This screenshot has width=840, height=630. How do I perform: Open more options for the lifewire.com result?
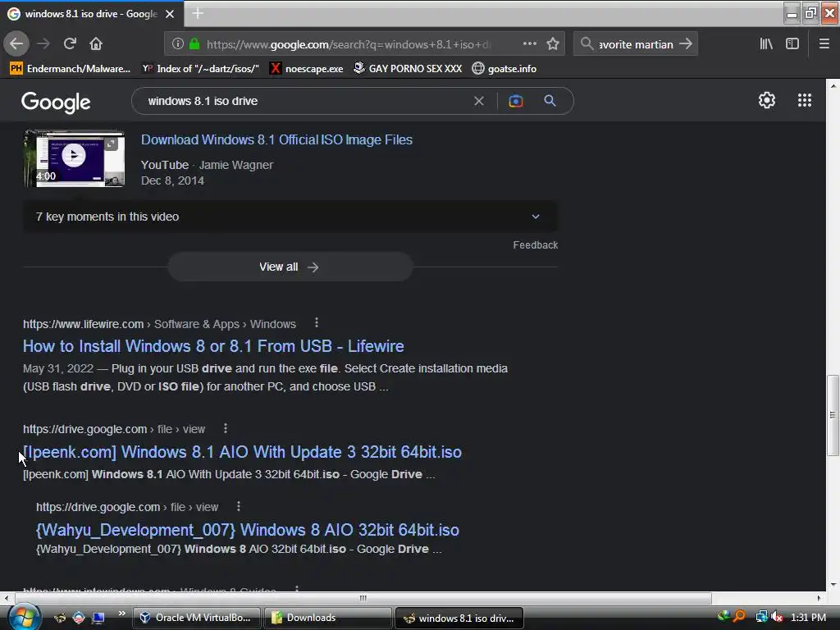click(x=317, y=322)
